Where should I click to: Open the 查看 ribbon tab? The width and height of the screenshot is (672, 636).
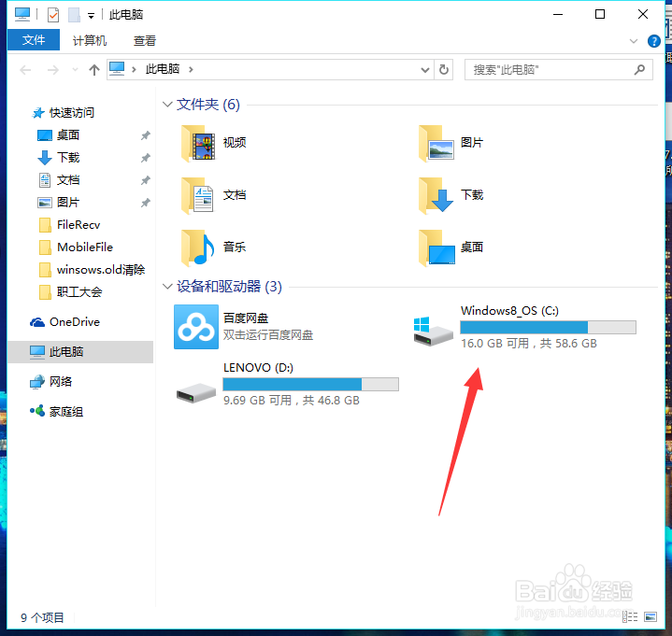click(x=145, y=41)
